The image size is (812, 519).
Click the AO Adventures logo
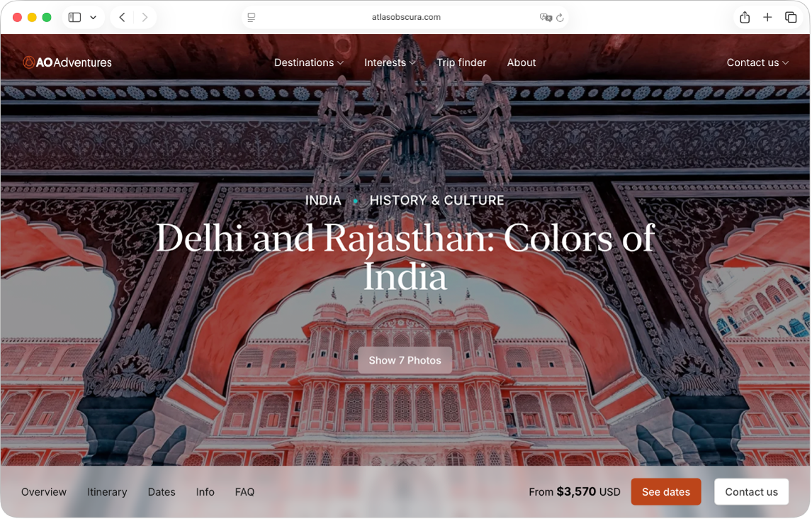[x=68, y=62]
